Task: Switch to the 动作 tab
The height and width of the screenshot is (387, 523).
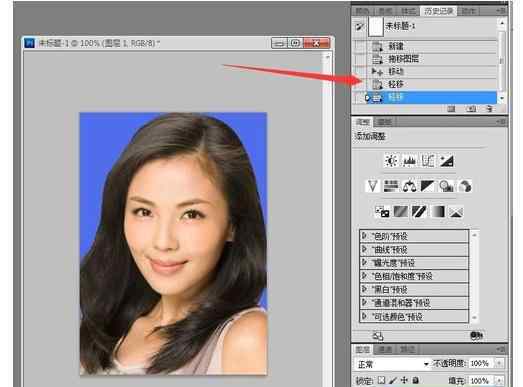Action: pos(469,11)
